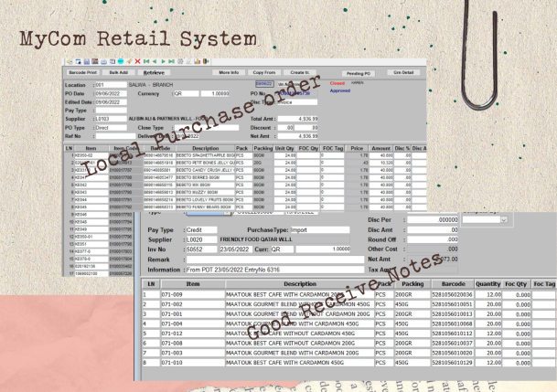Click the PO Supplier code field L0103
The image size is (557, 392).
[x=111, y=119]
